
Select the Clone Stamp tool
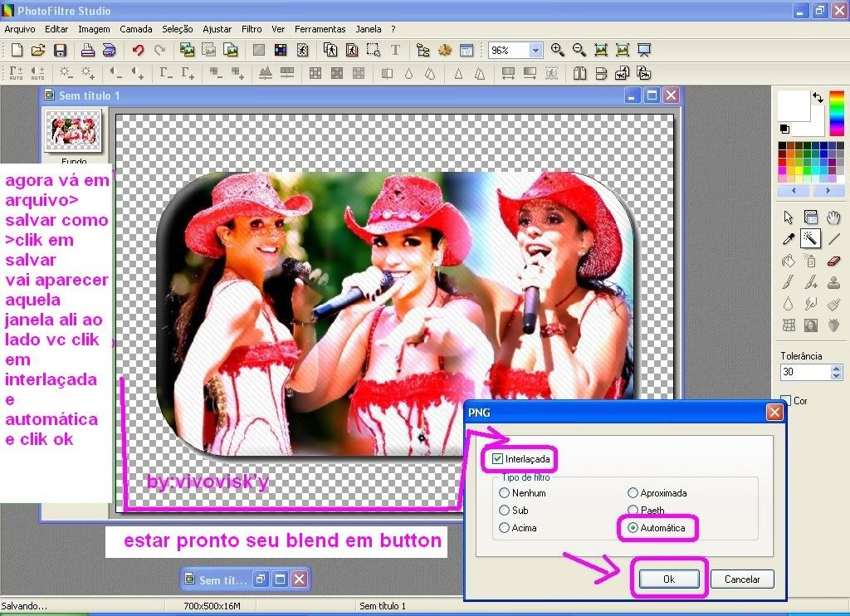[834, 282]
